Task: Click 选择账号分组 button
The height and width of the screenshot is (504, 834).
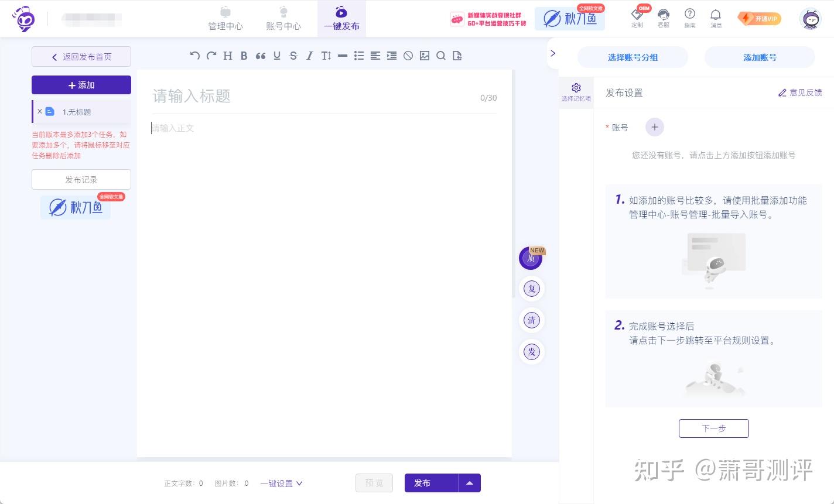Action: click(x=633, y=57)
